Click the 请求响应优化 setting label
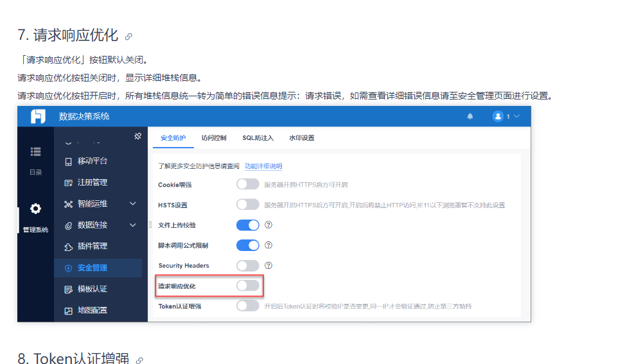Image resolution: width=643 pixels, height=364 pixels. pyautogui.click(x=177, y=286)
